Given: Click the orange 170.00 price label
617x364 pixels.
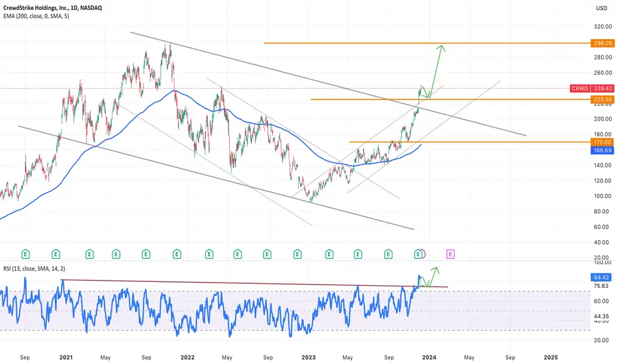Looking at the screenshot, I should click(602, 142).
